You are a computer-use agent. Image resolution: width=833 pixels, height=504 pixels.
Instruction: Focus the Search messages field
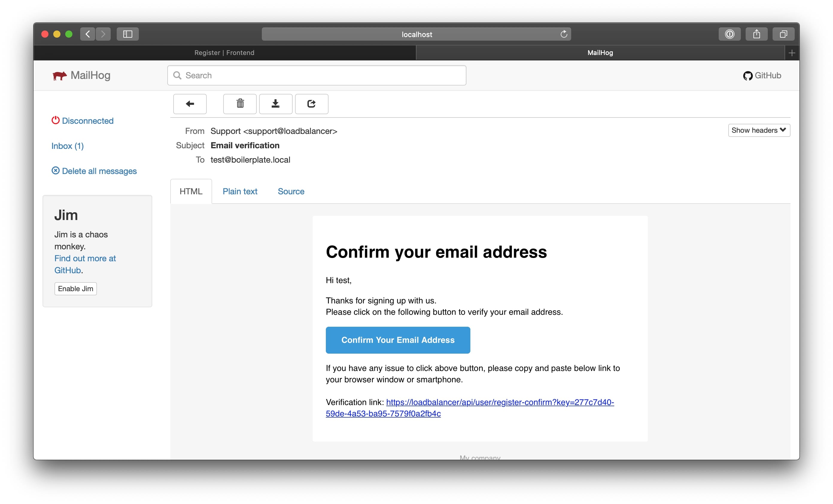[317, 75]
